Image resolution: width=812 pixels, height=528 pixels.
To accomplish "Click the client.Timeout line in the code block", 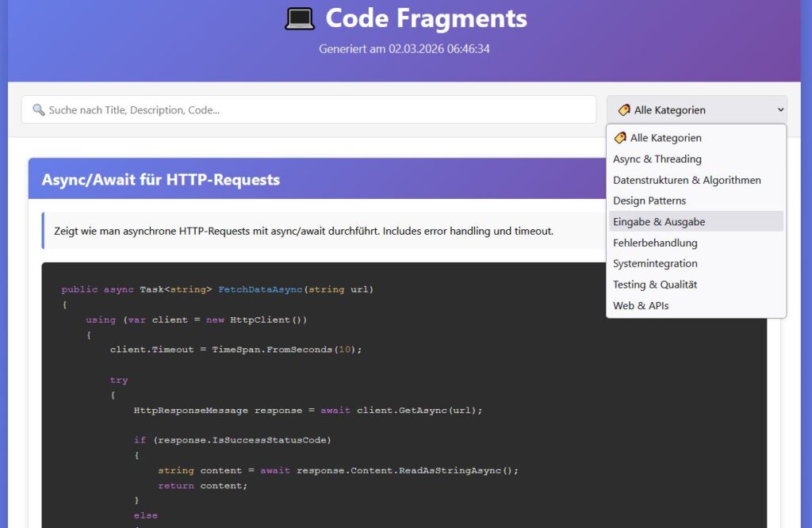I will [x=236, y=350].
